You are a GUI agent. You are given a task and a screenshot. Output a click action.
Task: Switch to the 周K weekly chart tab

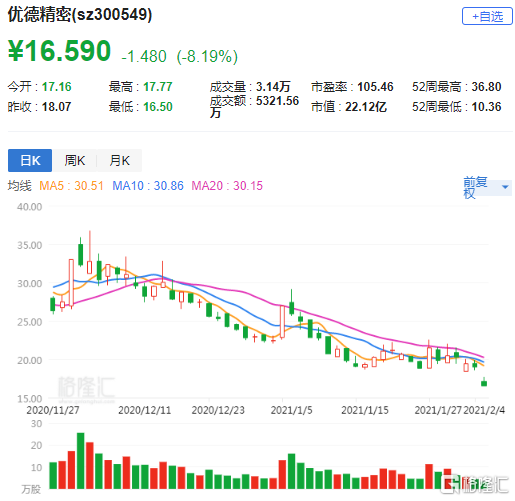tap(75, 160)
